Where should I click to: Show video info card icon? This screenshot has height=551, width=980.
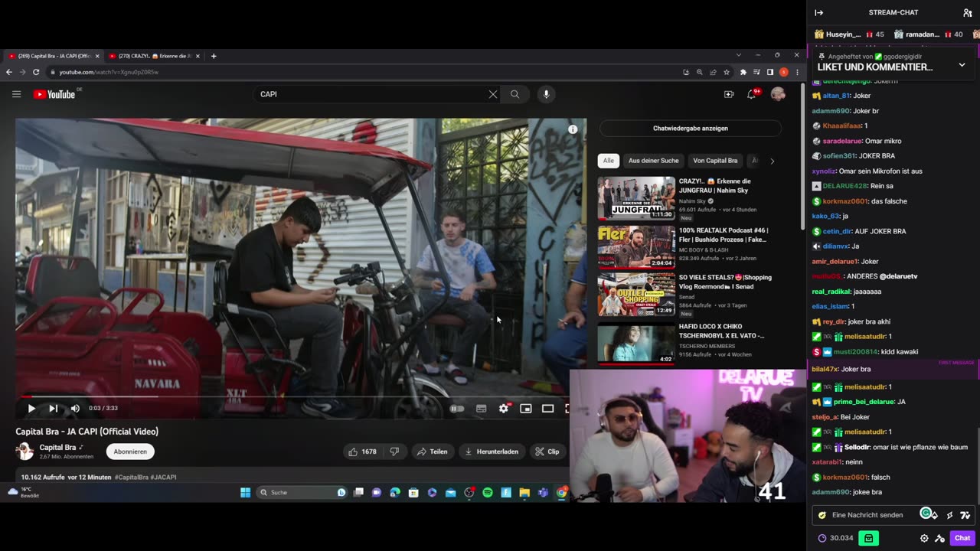coord(573,129)
